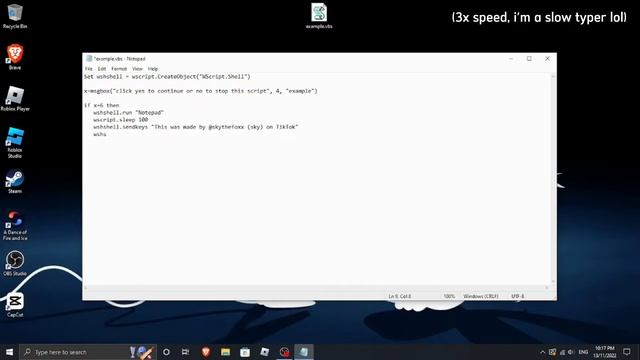Screen dimensions: 640x360
Task: Minimize the Notepad window
Action: 511,59
